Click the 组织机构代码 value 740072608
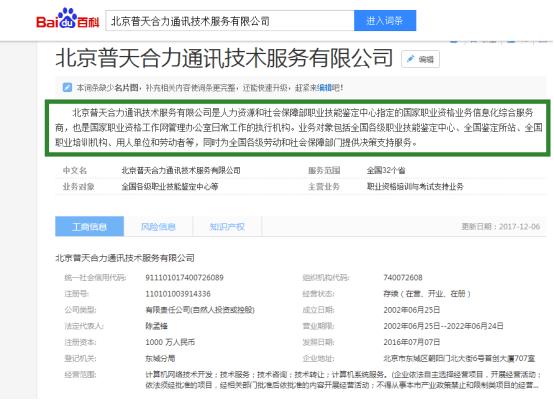The width and height of the screenshot is (554, 400). [403, 277]
